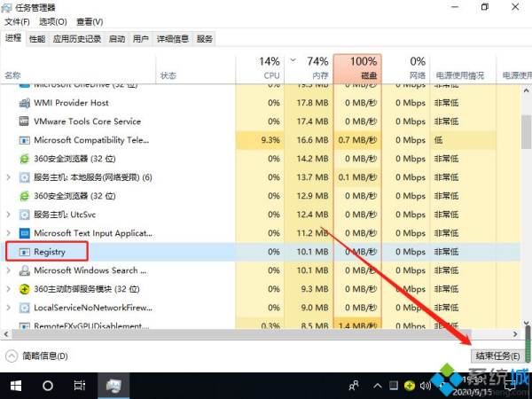Viewport: 532px width, 399px height.
Task: Expand 服务主机: 本地服务(网络受限) (6) group
Action: [9, 177]
